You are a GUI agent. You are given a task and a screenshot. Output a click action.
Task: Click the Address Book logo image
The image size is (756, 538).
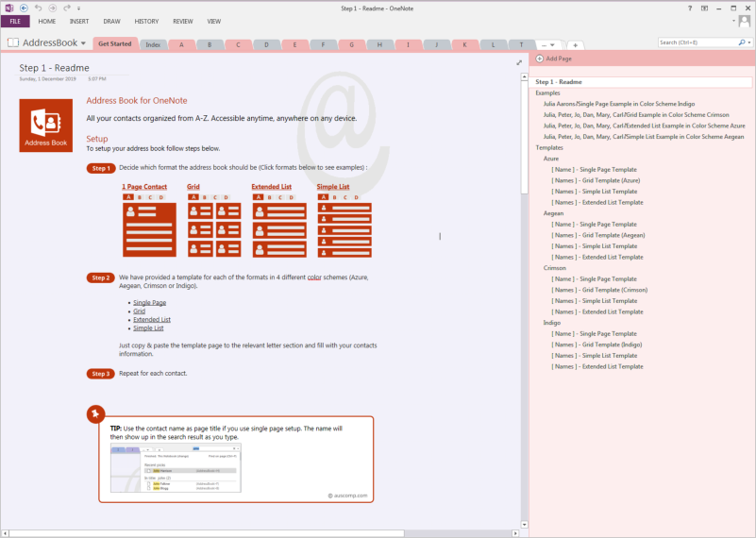point(46,126)
